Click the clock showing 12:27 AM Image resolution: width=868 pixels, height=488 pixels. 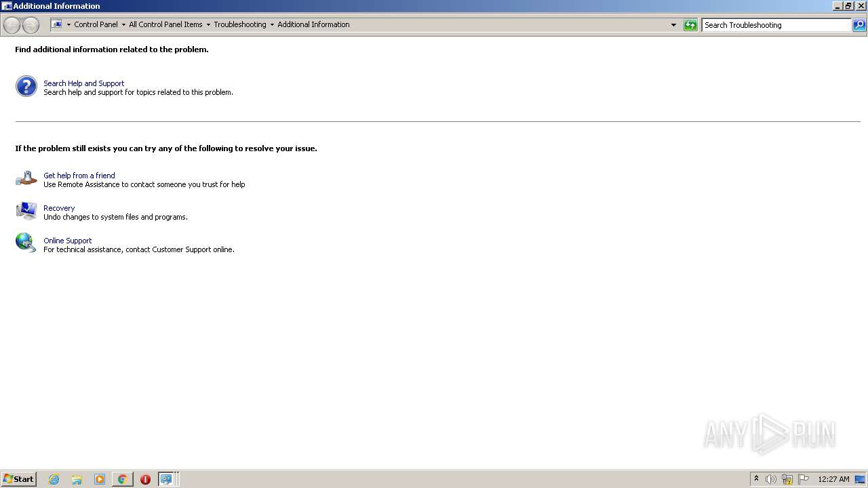click(833, 479)
